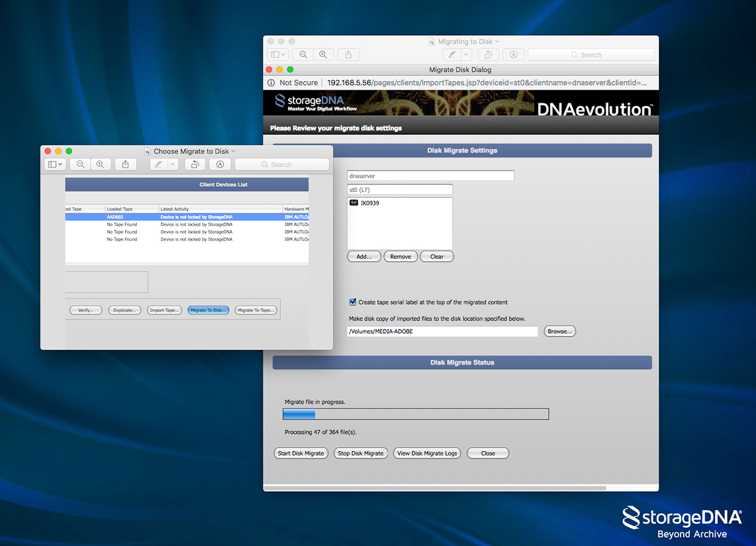The width and height of the screenshot is (756, 546).
Task: Rotate image in Choose Migrate to Disk window
Action: coord(195,164)
